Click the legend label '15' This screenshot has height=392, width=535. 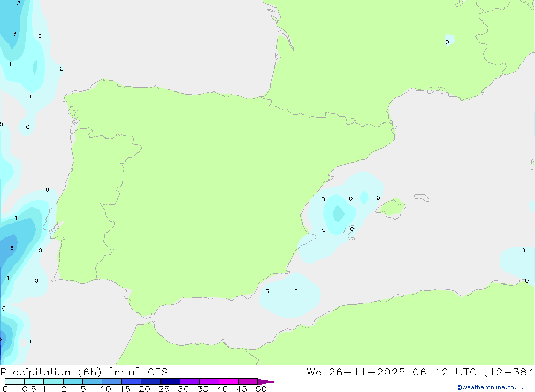click(x=125, y=389)
